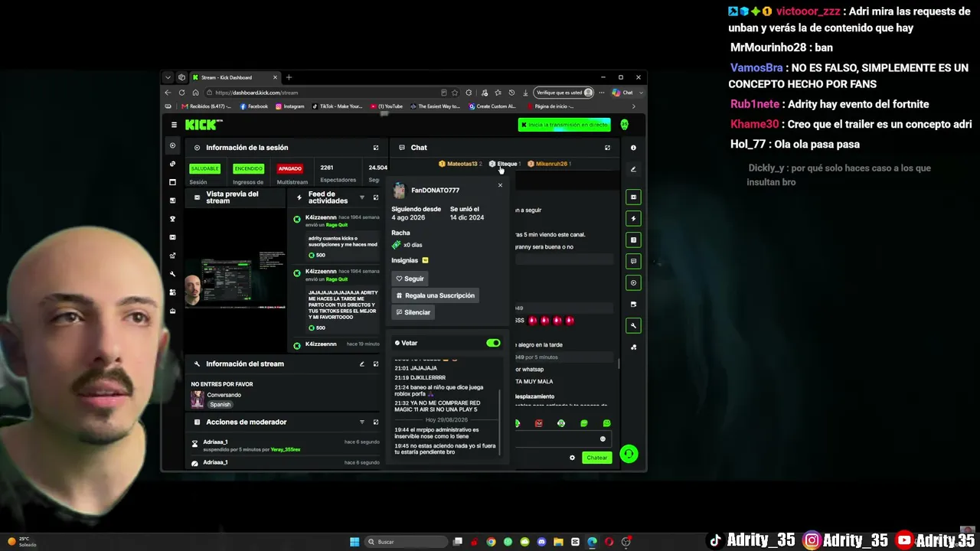Click the Mikenruh26 leaderboard name

(551, 164)
